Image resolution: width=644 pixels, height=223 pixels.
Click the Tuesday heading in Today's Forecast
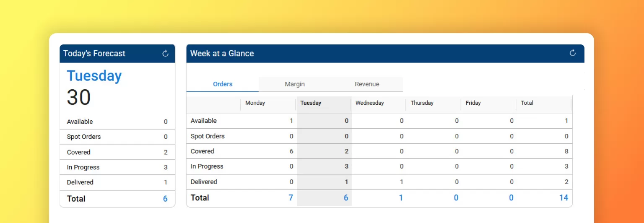(94, 76)
